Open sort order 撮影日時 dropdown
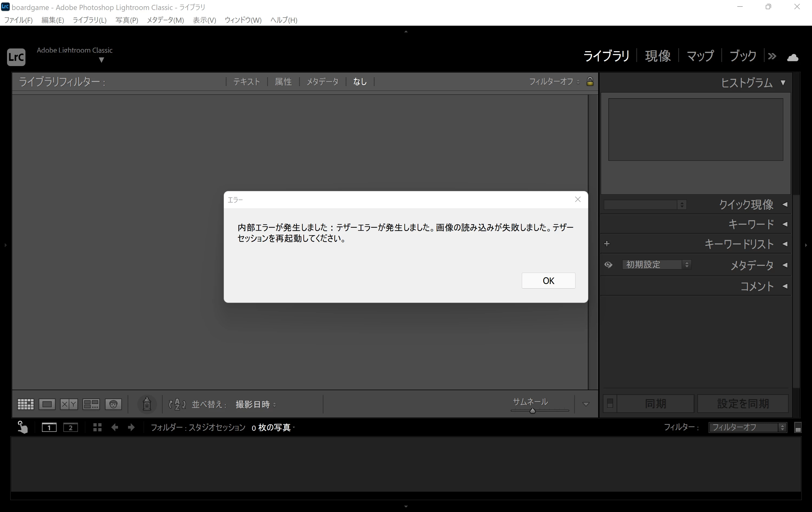 tap(256, 405)
